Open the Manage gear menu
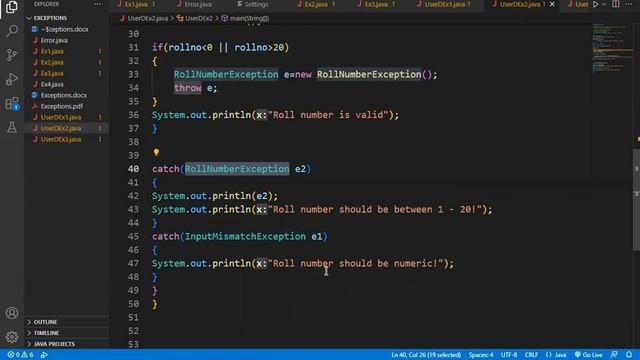The image size is (640, 360). [x=12, y=337]
